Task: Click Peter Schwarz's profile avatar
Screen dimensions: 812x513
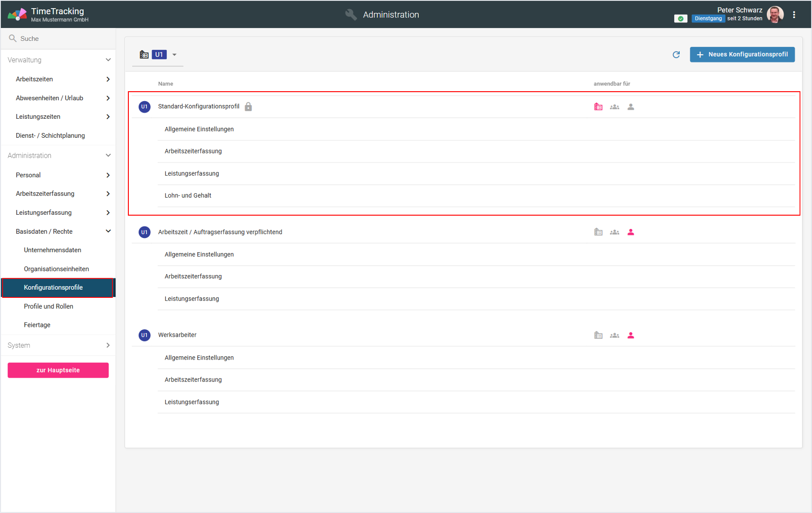Action: [x=775, y=15]
